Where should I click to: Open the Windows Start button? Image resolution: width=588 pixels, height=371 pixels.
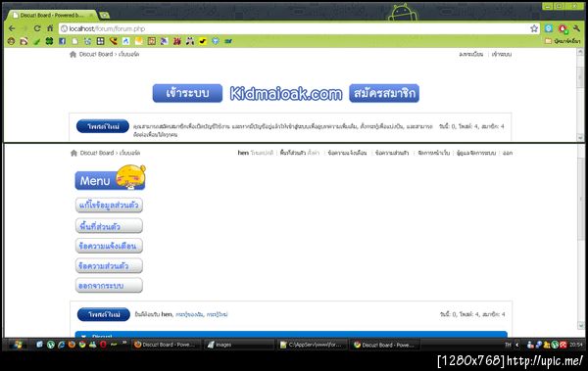pos(17,345)
